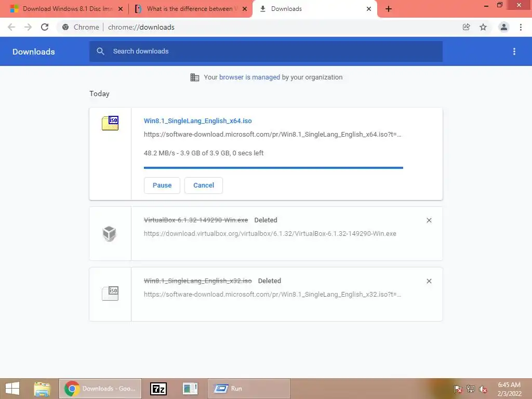The image size is (532, 399).
Task: Pause the x64 ISO download
Action: point(162,185)
